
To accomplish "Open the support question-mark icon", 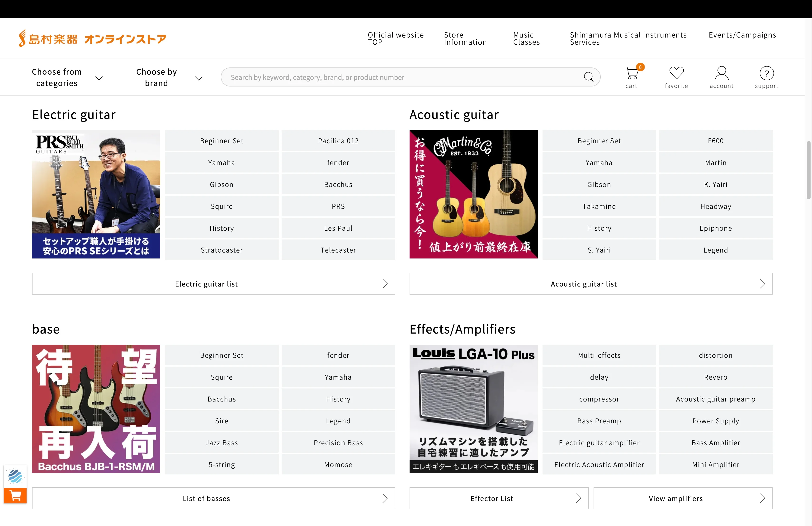I will [766, 73].
